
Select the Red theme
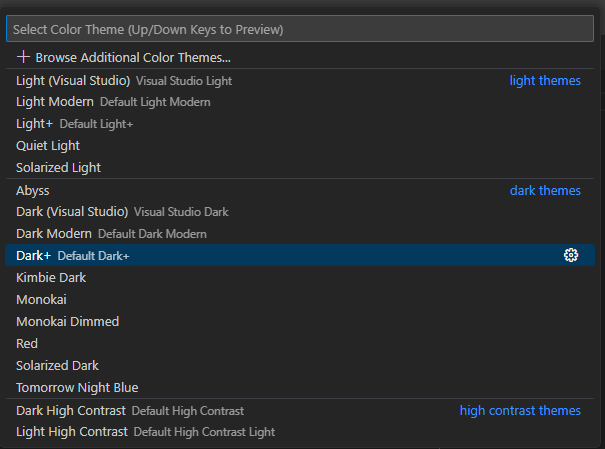pos(27,343)
